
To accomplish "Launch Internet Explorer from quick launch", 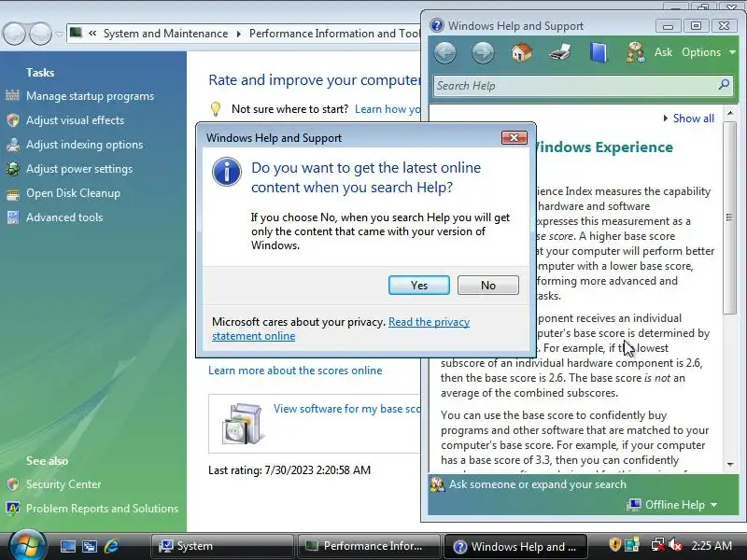I will coord(111,546).
